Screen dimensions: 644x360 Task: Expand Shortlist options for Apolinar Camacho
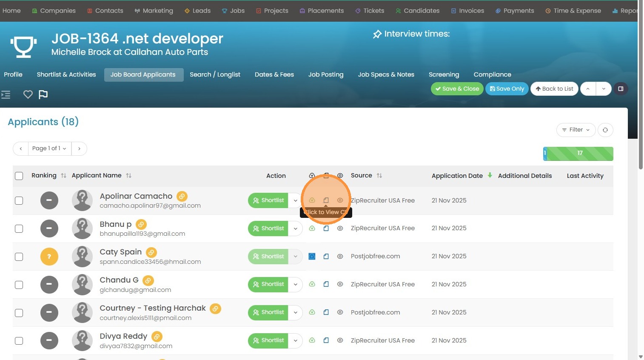pyautogui.click(x=296, y=200)
